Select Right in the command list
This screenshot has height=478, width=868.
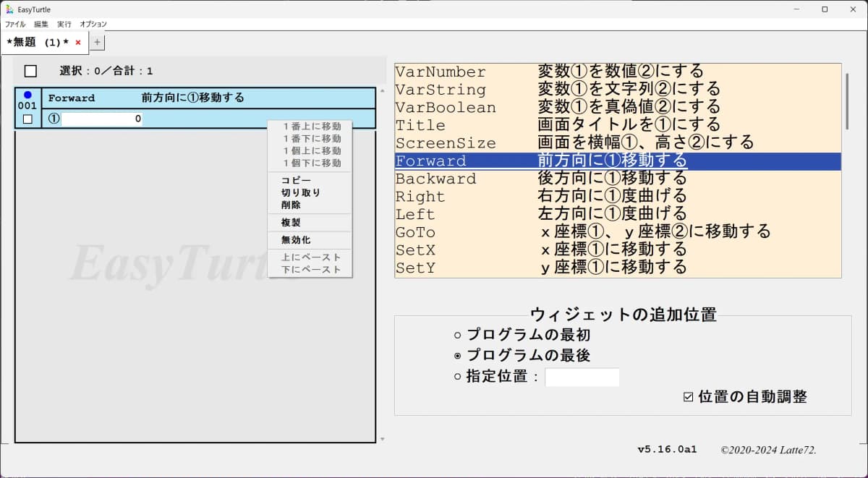click(x=618, y=196)
